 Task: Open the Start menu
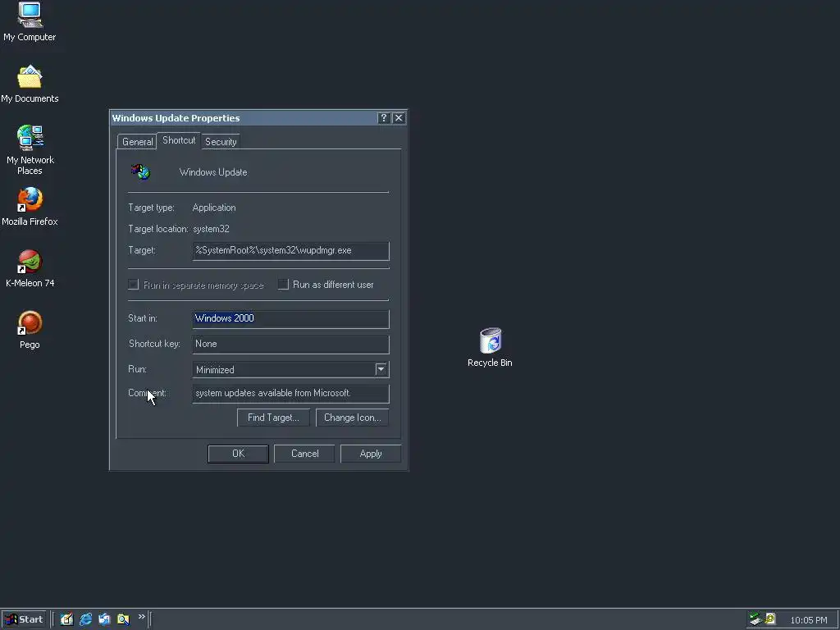coord(24,619)
